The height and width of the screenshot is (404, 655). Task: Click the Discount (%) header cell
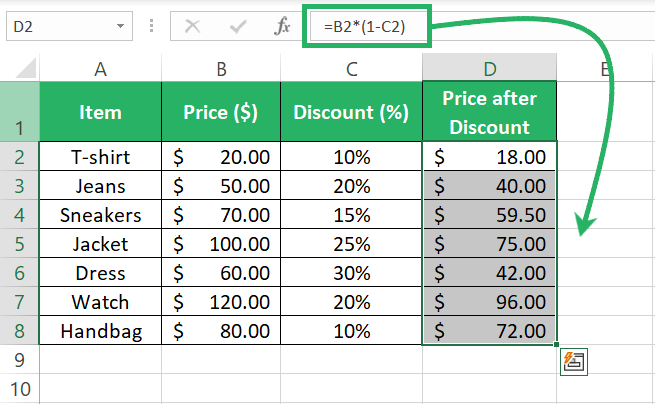coord(351,112)
